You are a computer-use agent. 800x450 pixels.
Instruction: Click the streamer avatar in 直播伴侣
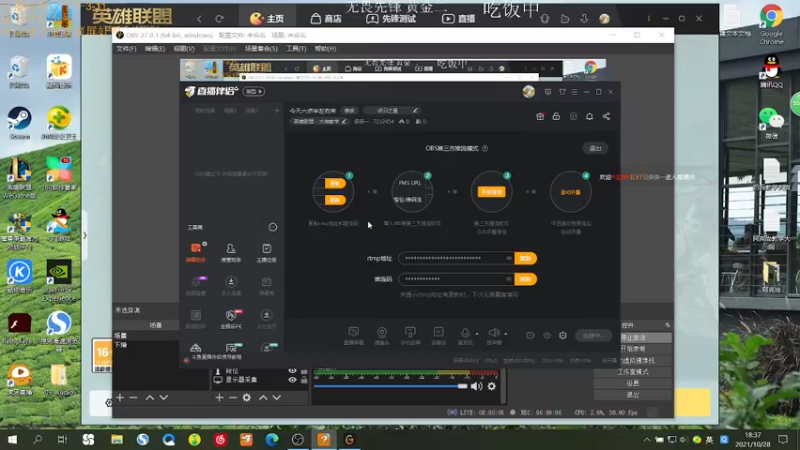[529, 92]
